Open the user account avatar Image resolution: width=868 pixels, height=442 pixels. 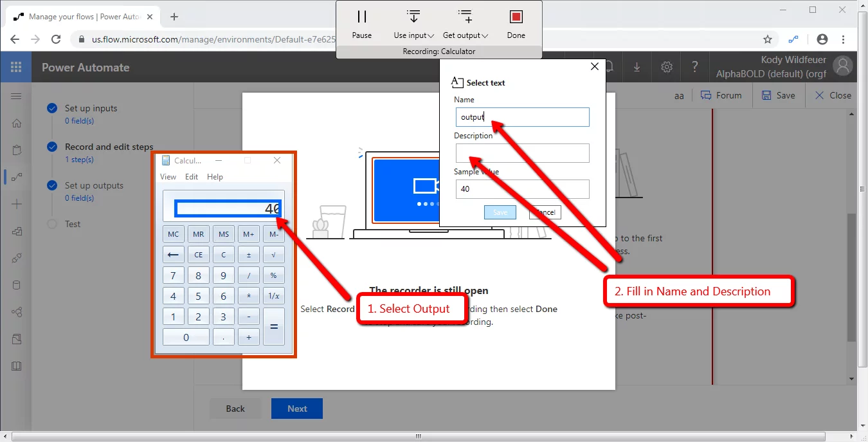tap(842, 66)
